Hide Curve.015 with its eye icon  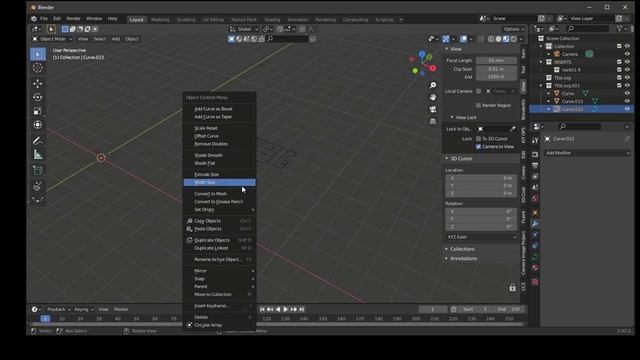coord(627,101)
